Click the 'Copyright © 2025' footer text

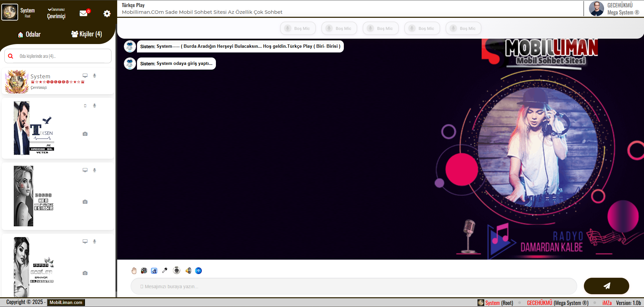coord(25,302)
